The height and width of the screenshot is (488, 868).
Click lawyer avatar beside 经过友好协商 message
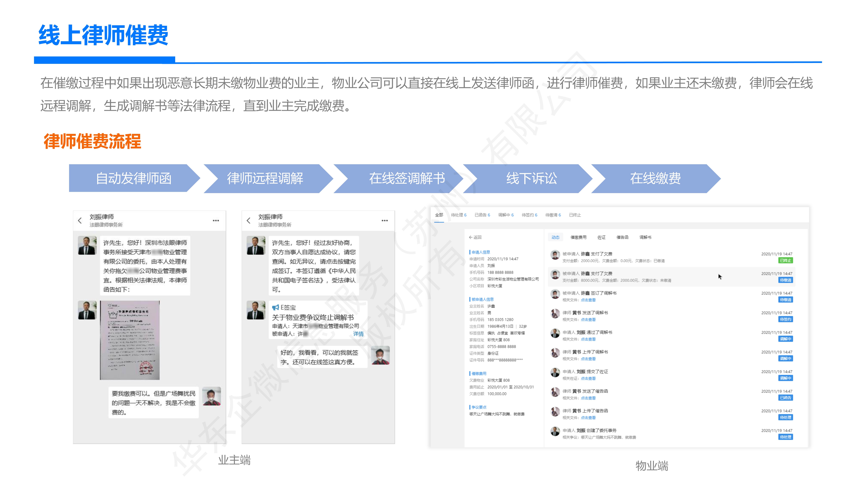(256, 245)
